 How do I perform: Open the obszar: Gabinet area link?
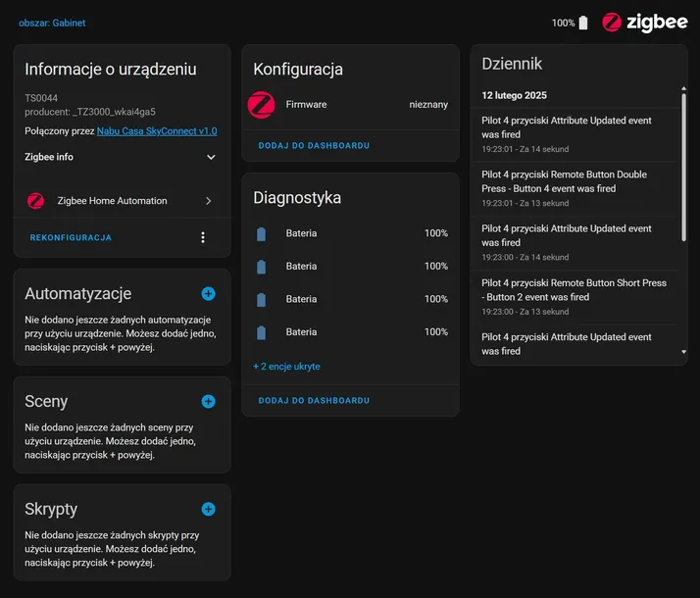[x=52, y=23]
